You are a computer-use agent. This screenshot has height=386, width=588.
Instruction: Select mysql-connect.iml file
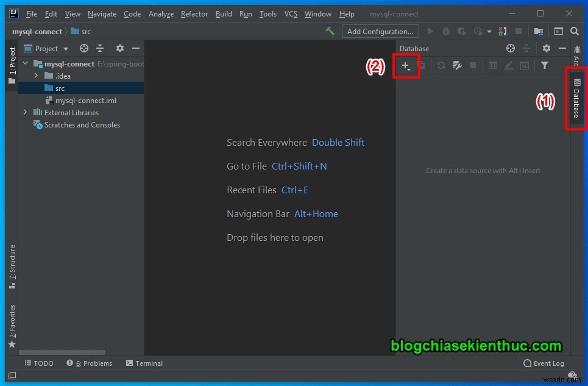tap(81, 101)
